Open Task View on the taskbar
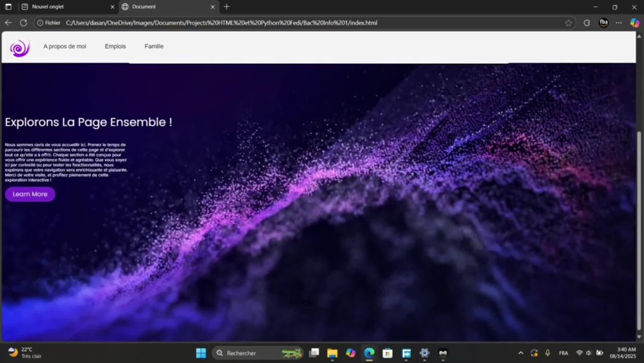 pyautogui.click(x=314, y=353)
